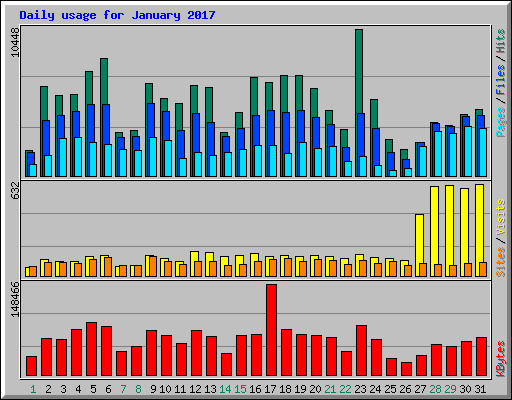Click the red KBytes bar for day 23
Screen dimensions: 512x400
pyautogui.click(x=361, y=351)
